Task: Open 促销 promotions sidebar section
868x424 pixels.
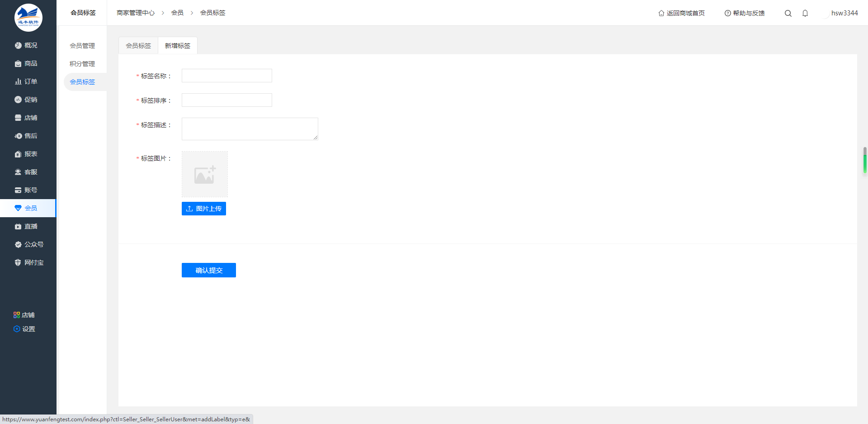Action: click(26, 100)
